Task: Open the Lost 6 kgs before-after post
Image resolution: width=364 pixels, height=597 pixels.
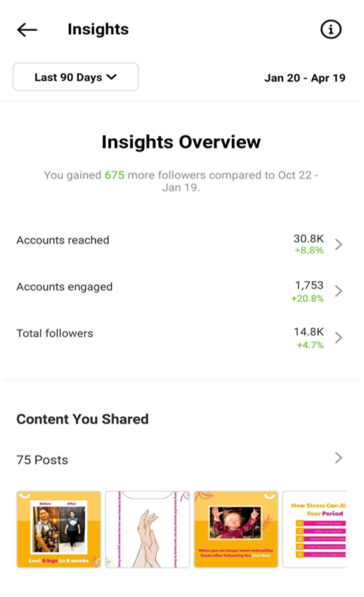Action: pos(59,530)
